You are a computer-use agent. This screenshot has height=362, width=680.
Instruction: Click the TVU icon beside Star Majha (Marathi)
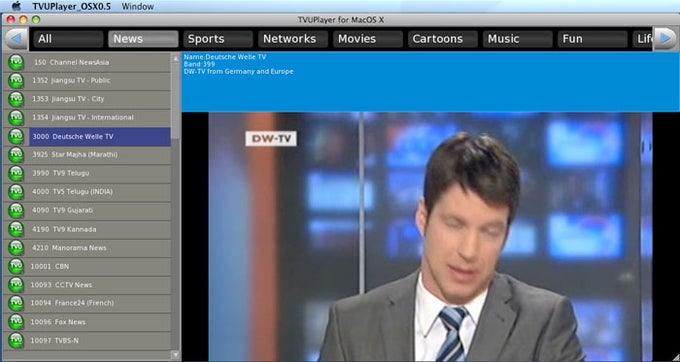tap(16, 155)
